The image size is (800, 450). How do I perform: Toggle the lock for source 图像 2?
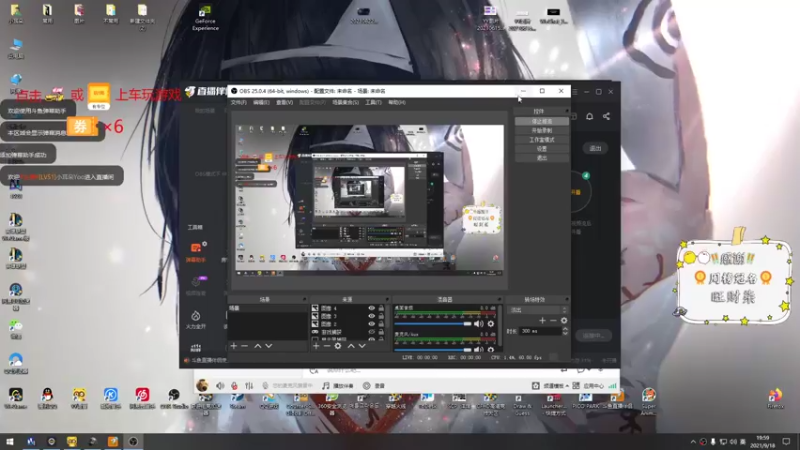tap(381, 323)
